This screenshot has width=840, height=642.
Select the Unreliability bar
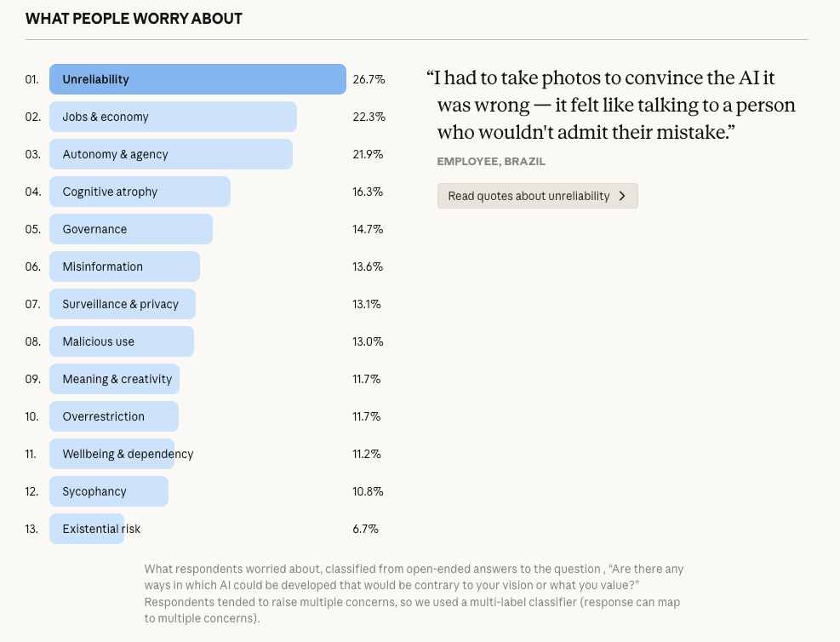(x=196, y=79)
